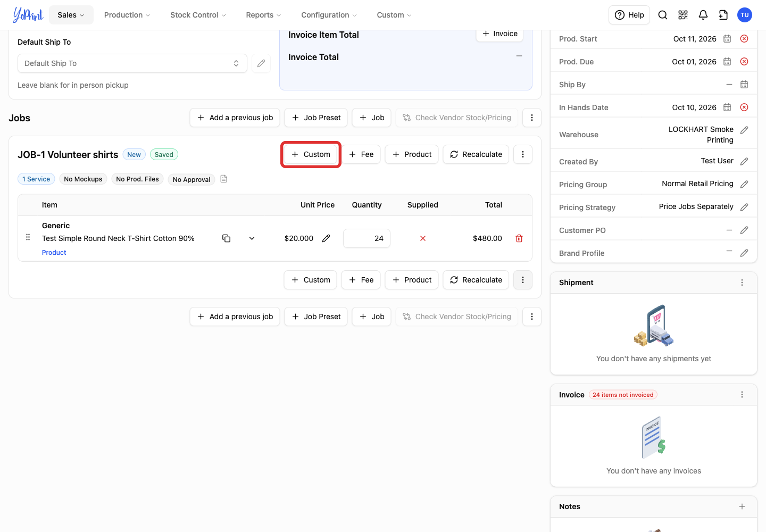
Task: Open job notes document icon beside No Approval
Action: click(224, 179)
